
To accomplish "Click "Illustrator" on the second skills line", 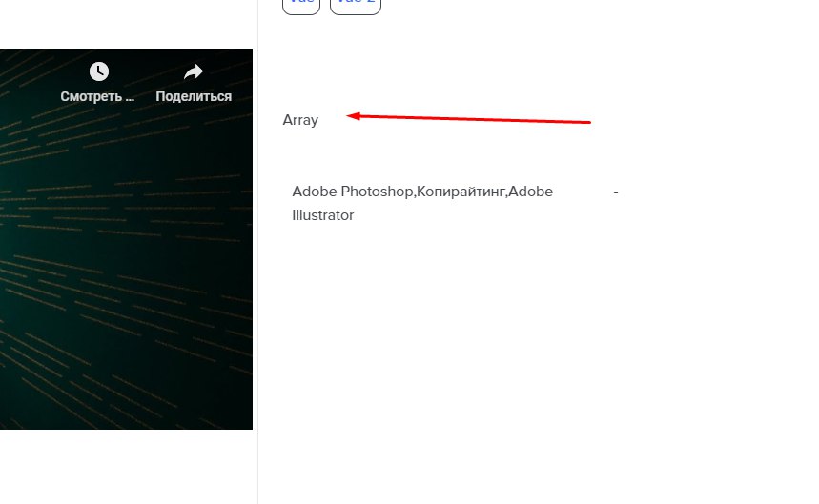I will pos(323,215).
